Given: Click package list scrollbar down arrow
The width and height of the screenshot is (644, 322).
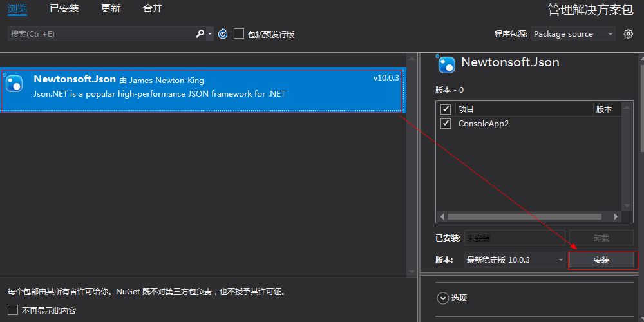Looking at the screenshot, I should pos(412,272).
